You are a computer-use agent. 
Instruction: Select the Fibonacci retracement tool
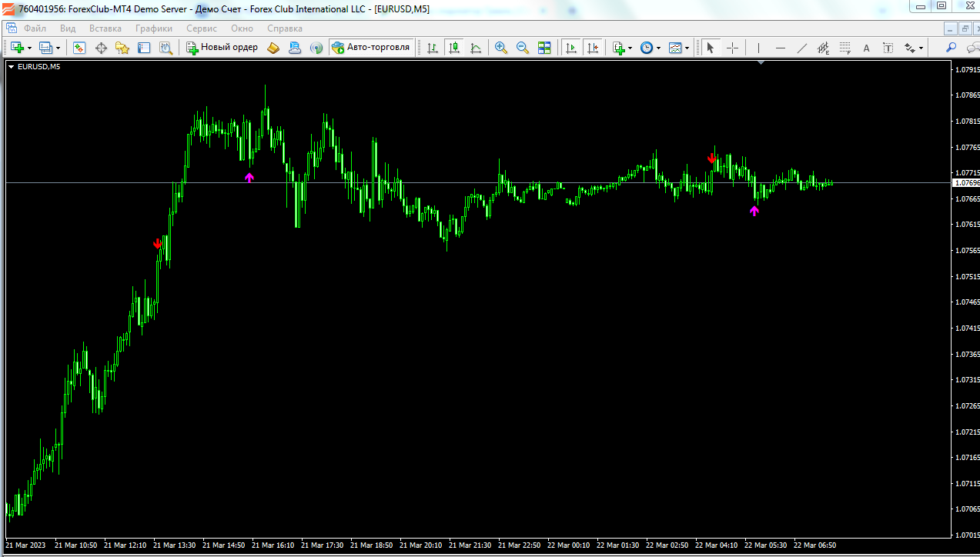[845, 48]
